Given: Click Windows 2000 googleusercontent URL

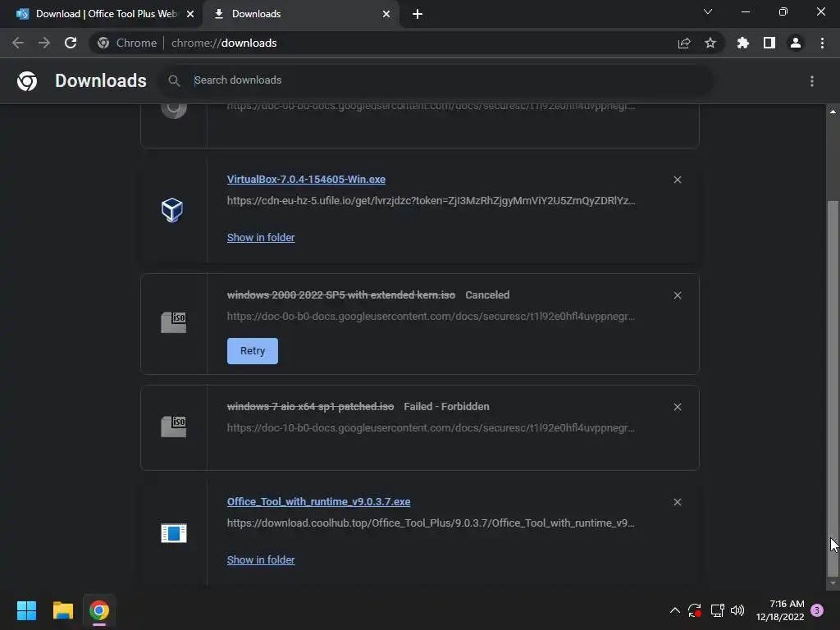Looking at the screenshot, I should click(431, 317).
